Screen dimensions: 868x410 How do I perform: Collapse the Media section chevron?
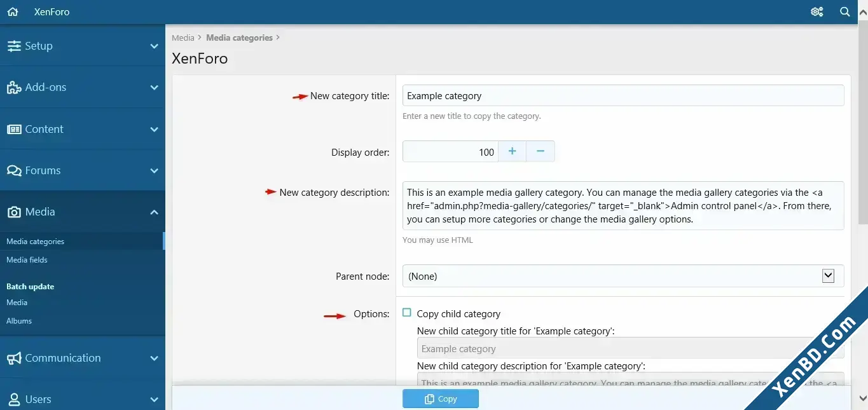[x=154, y=212]
